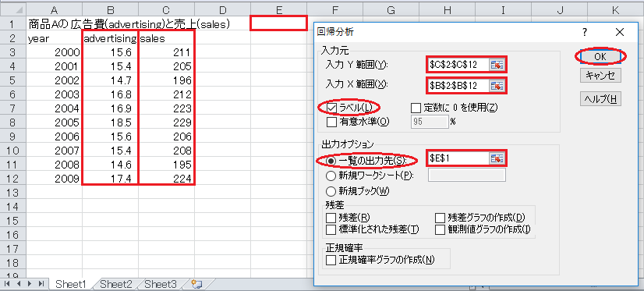Select row 13 header

click(12, 192)
